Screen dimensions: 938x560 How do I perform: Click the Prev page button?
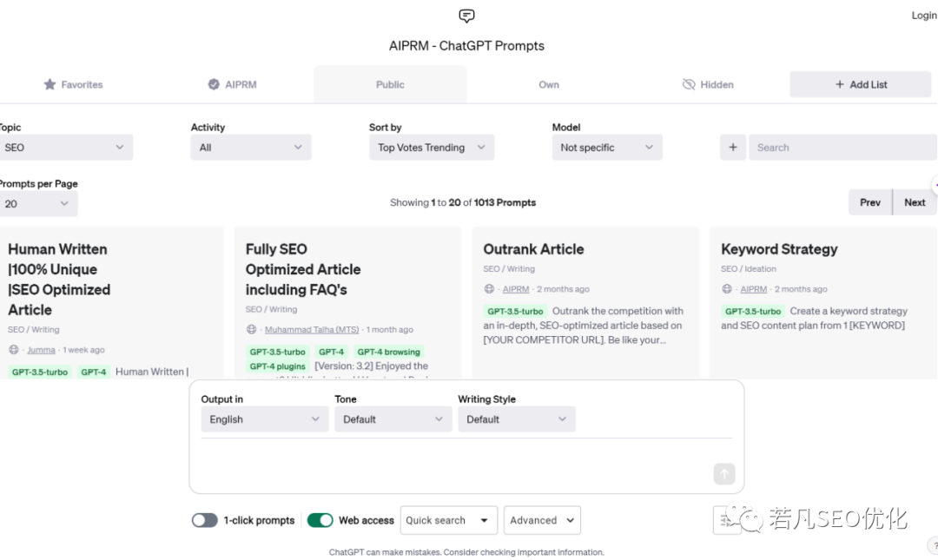click(869, 202)
